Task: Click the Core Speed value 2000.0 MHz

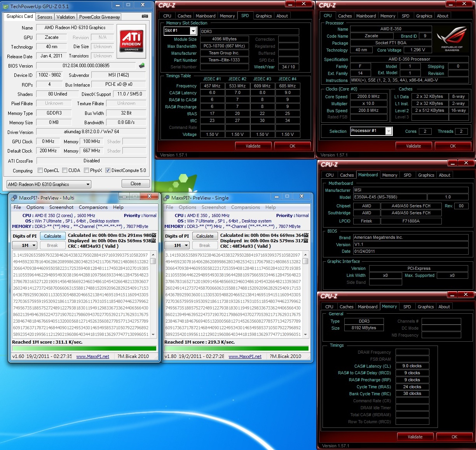Action: (x=368, y=96)
